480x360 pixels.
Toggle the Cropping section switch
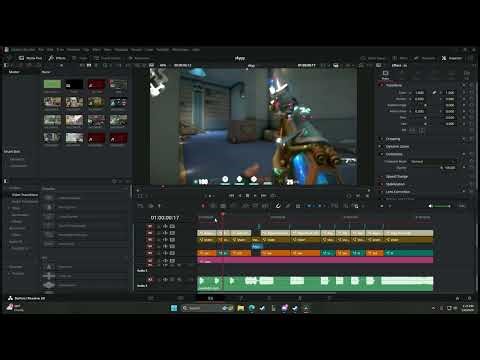coord(382,139)
